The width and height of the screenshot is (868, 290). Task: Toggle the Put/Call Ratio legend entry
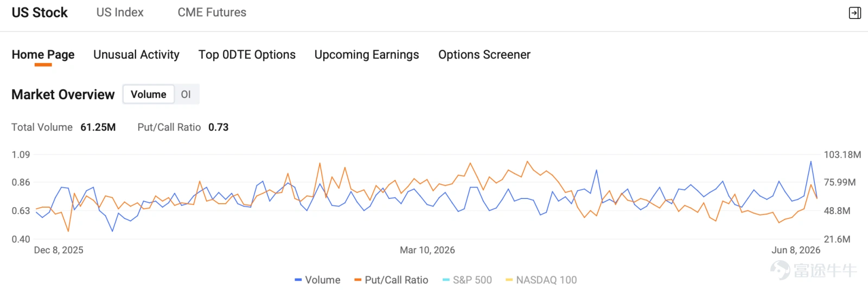click(x=391, y=280)
